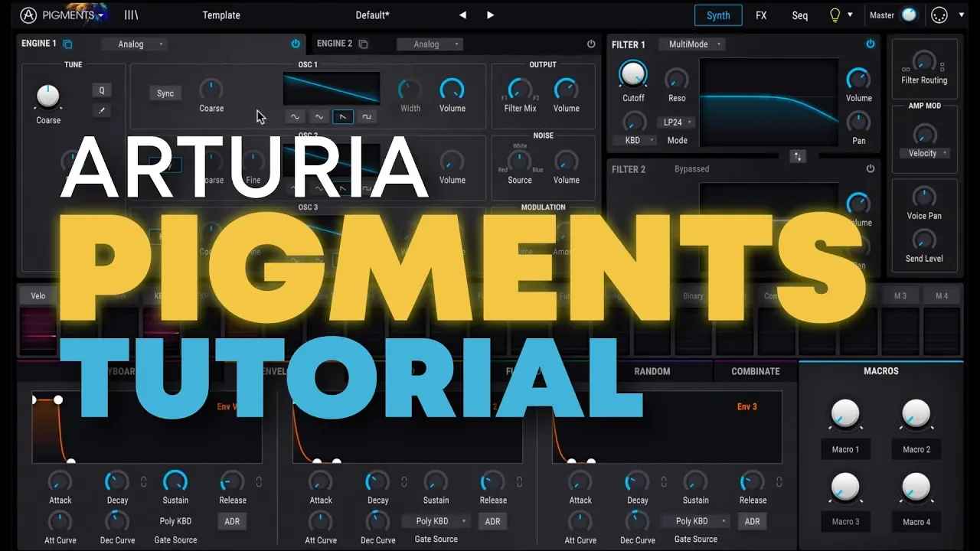
Task: Click the Macro 1 name label
Action: [846, 449]
